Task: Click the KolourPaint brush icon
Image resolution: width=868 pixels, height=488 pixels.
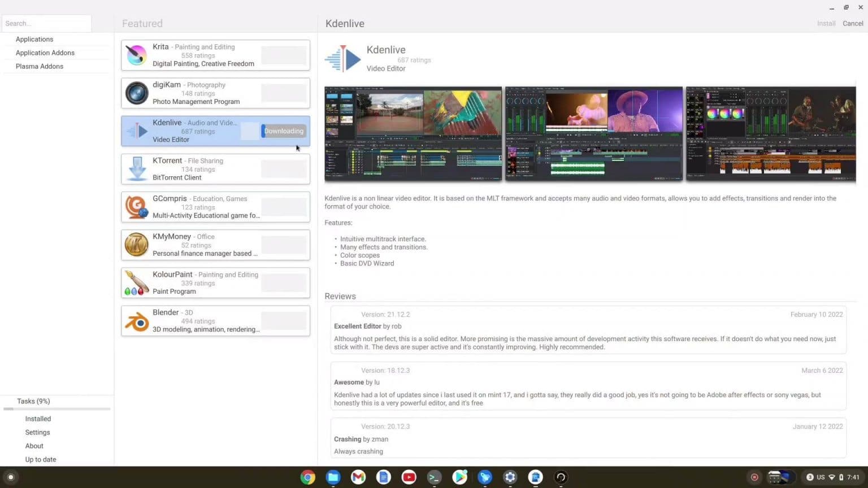Action: coord(136,282)
